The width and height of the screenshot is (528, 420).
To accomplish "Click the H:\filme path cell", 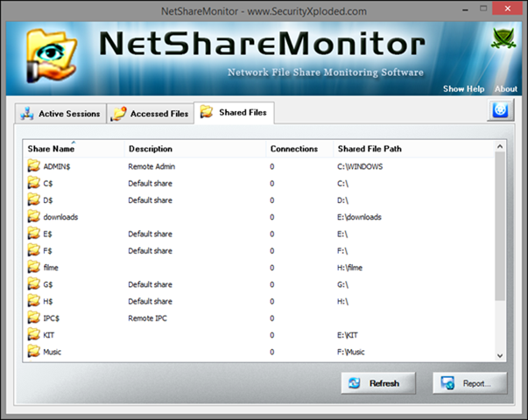I will click(x=350, y=268).
